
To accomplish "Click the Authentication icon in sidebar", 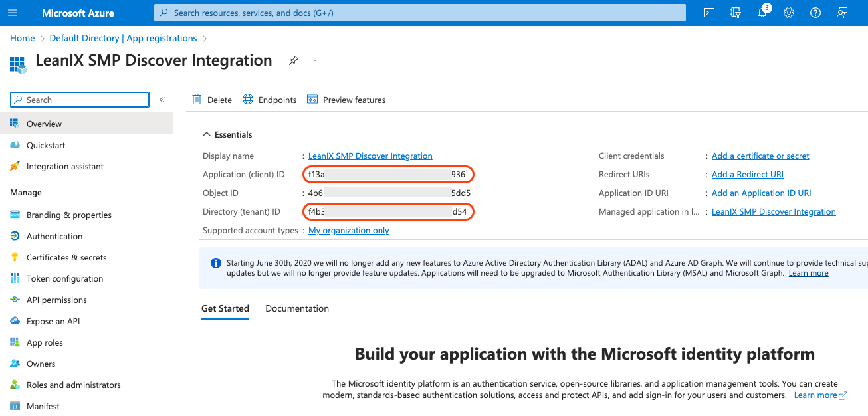I will point(15,236).
